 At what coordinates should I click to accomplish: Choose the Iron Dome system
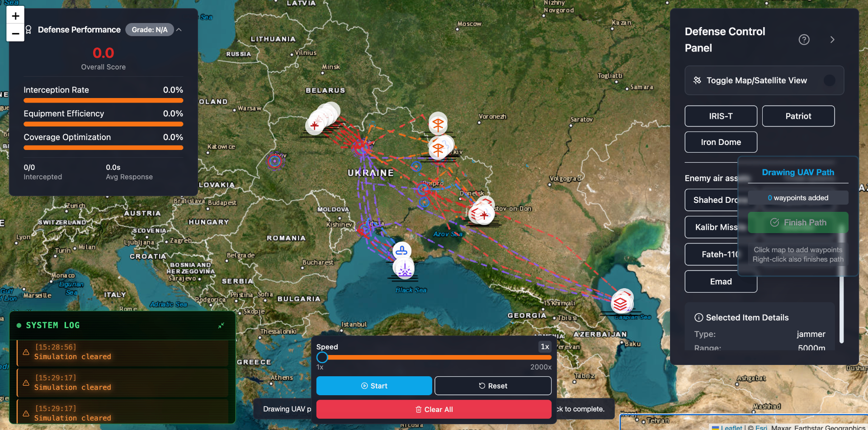click(x=721, y=142)
